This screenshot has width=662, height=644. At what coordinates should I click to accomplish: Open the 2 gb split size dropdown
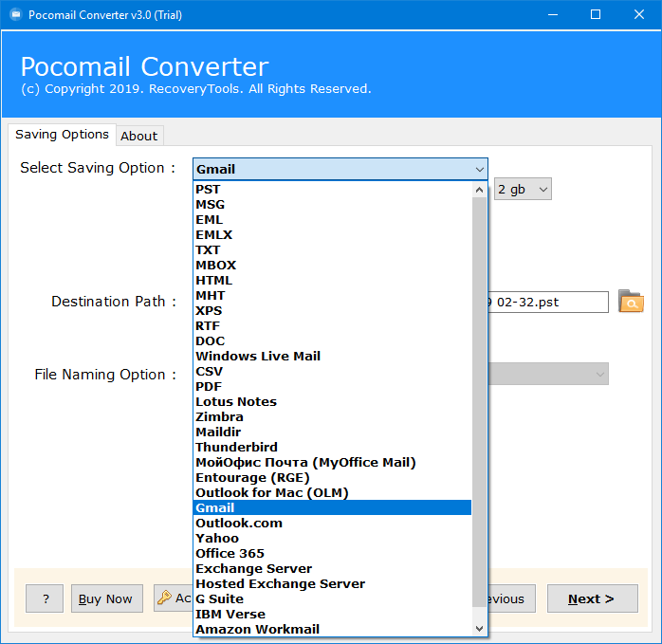coord(523,189)
